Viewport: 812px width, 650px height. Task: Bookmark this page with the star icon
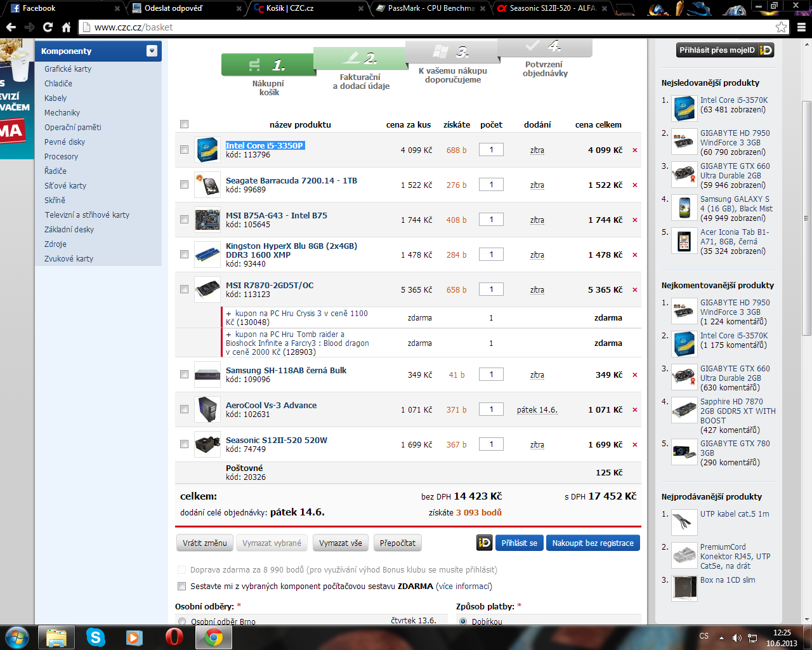pos(782,27)
